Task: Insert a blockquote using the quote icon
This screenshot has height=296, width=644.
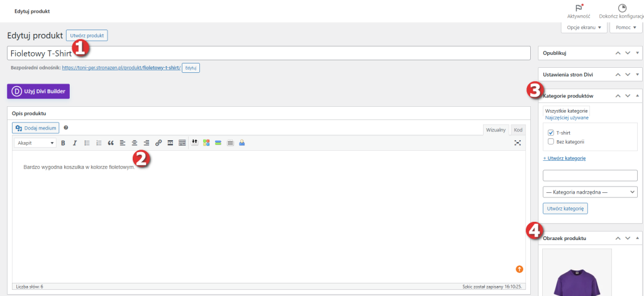Action: 111,143
